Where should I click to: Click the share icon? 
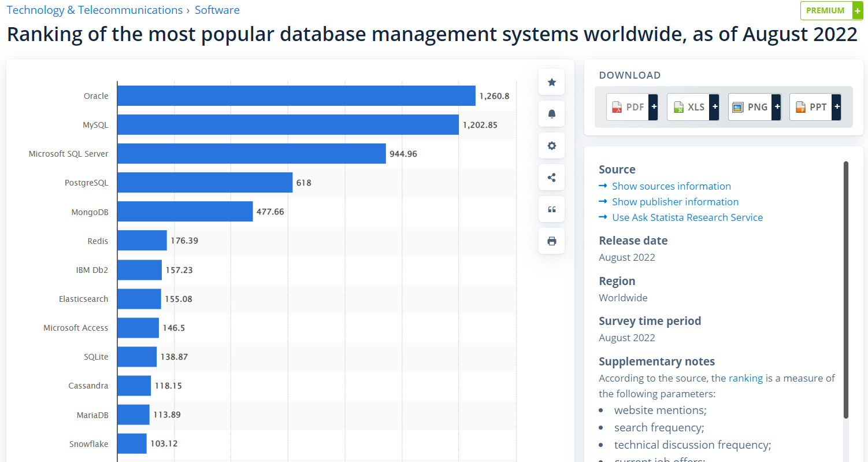point(551,178)
